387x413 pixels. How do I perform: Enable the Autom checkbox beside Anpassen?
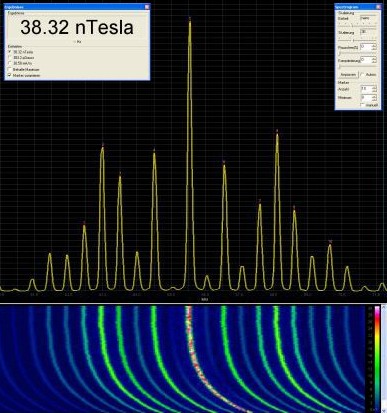363,75
